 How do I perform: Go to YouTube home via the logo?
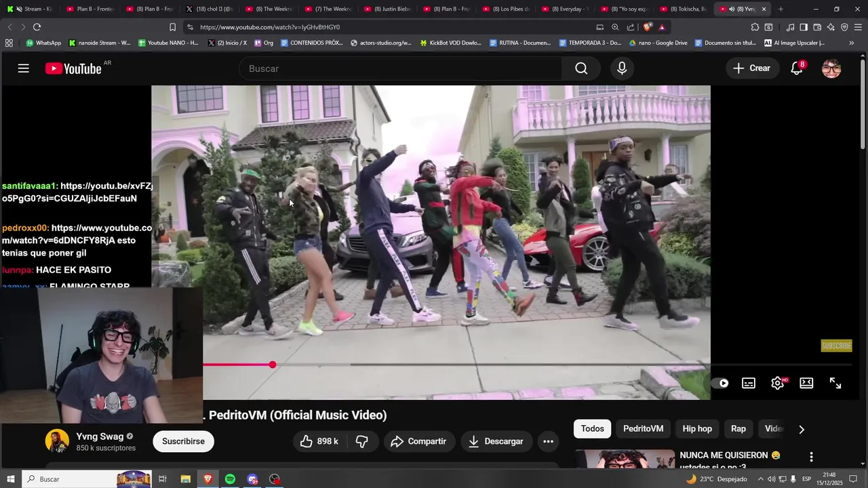pyautogui.click(x=73, y=68)
